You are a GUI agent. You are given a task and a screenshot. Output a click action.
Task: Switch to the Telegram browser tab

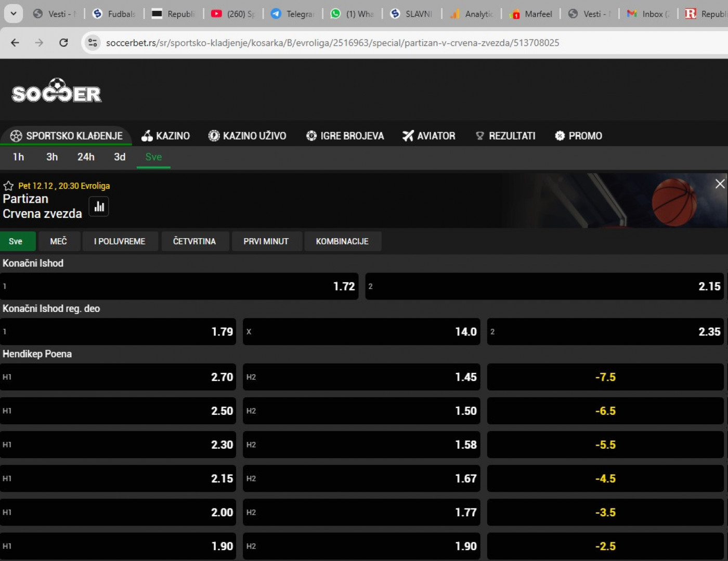pyautogui.click(x=293, y=14)
